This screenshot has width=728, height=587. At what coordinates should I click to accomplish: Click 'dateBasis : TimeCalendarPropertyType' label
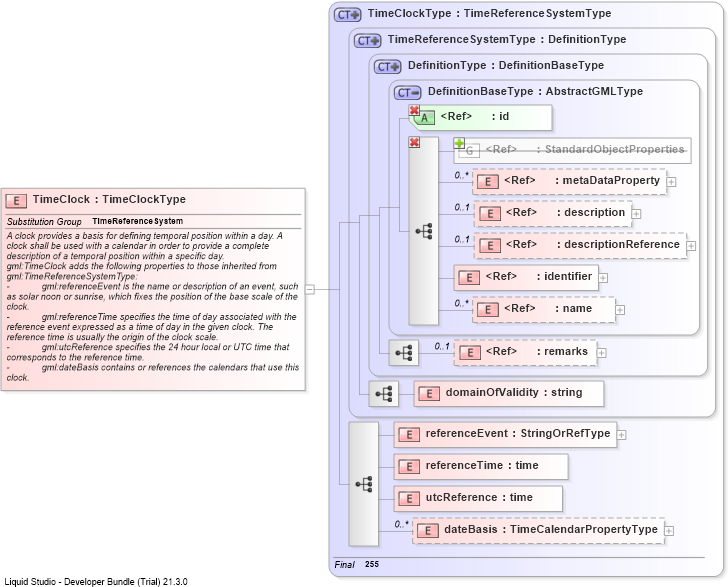click(551, 529)
